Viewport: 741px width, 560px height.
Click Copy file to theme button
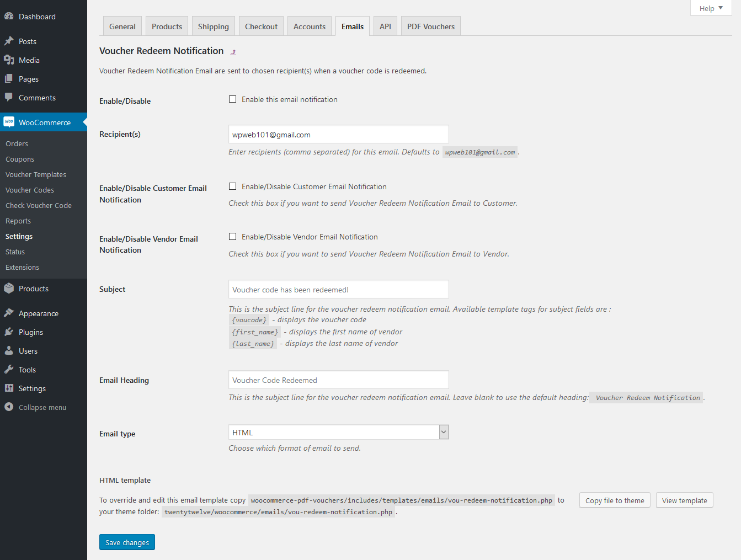[x=615, y=500]
